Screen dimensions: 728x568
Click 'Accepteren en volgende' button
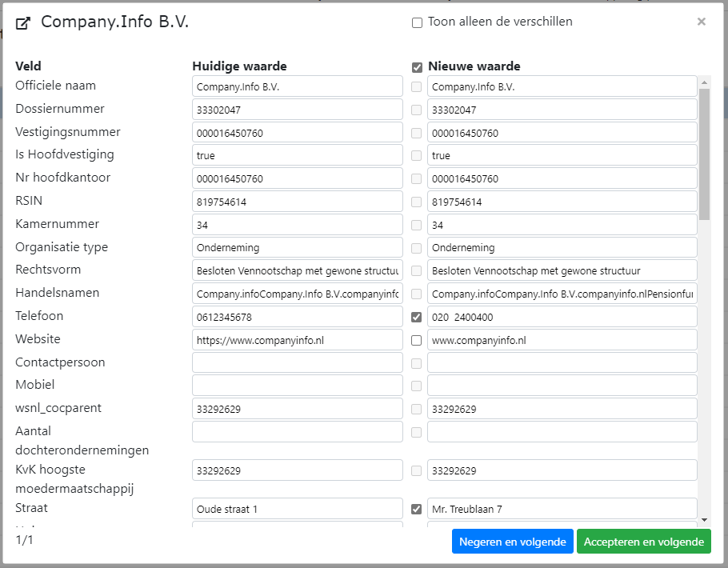[643, 542]
